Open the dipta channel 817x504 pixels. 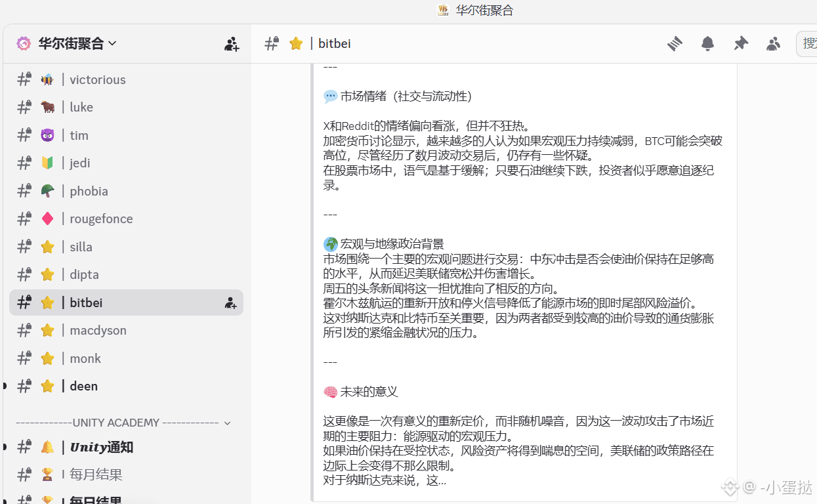point(126,274)
